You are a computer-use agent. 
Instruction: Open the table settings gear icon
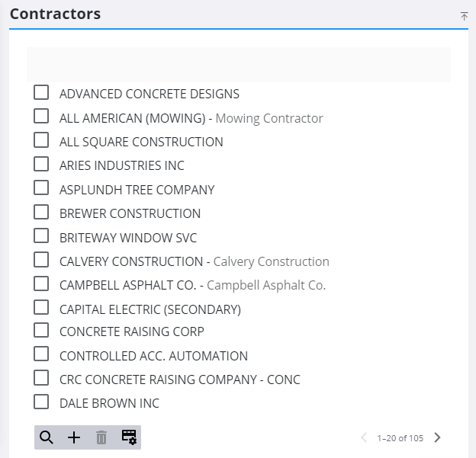click(129, 437)
